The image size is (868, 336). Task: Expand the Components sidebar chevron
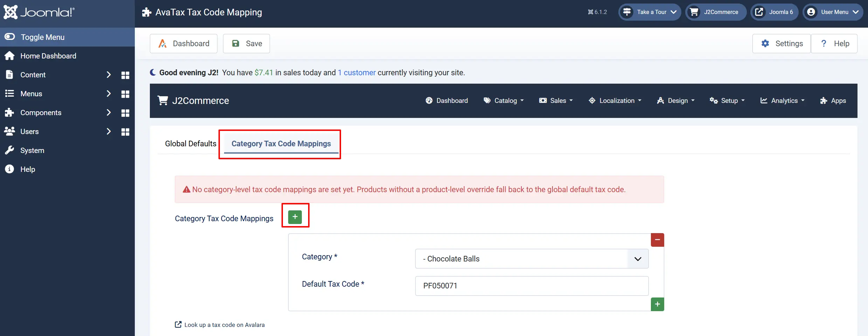pos(109,113)
